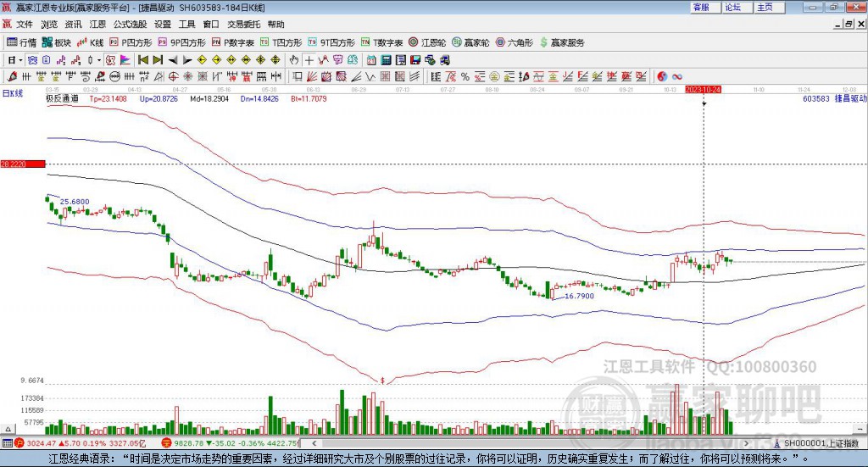
Task: Click the Tp=23.1408 value
Action: tap(108, 98)
